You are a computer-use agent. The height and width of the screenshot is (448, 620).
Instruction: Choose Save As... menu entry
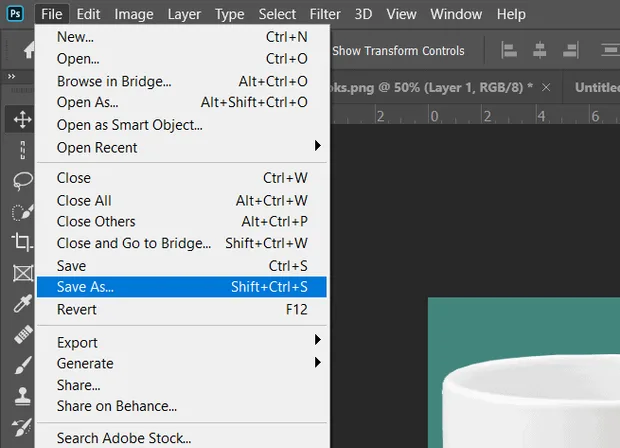182,287
